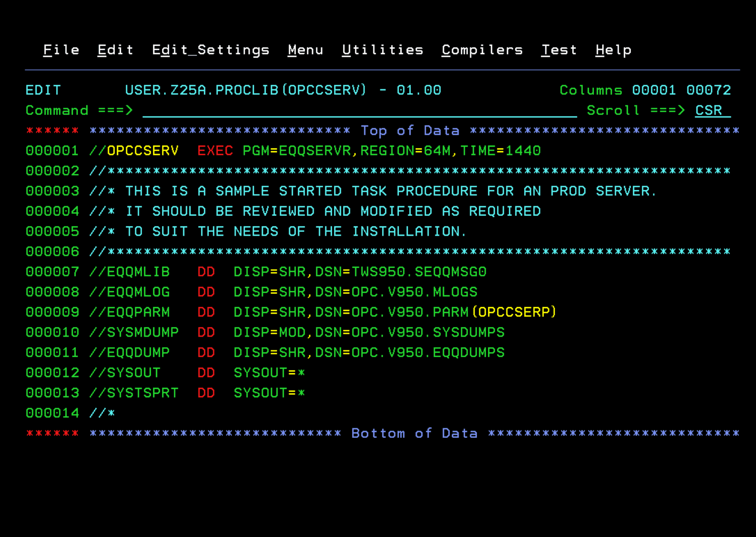Click SYSOUT=* on the SYSOUT line
Screen dimensions: 756x537
coord(269,373)
